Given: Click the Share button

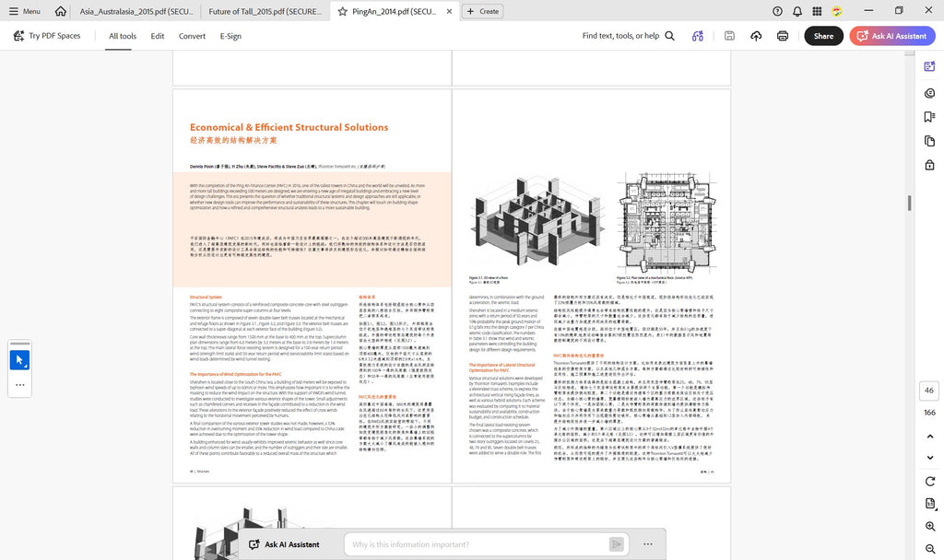Looking at the screenshot, I should tap(823, 36).
